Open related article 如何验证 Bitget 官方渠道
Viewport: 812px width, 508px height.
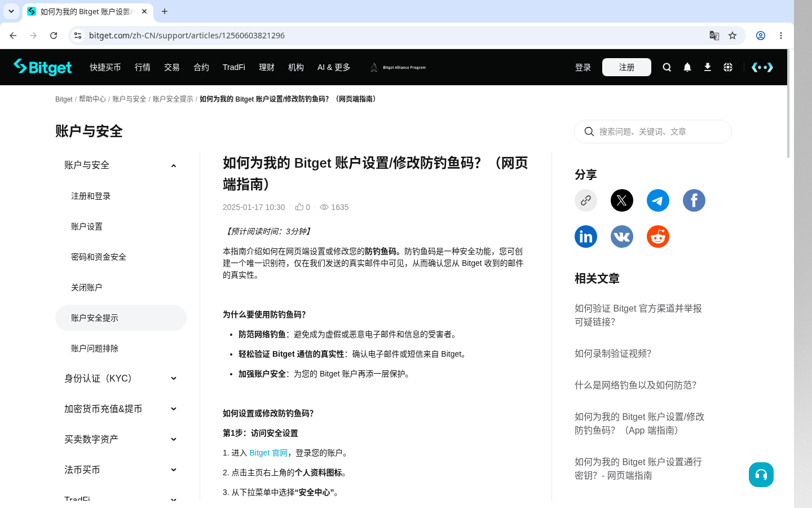(638, 315)
